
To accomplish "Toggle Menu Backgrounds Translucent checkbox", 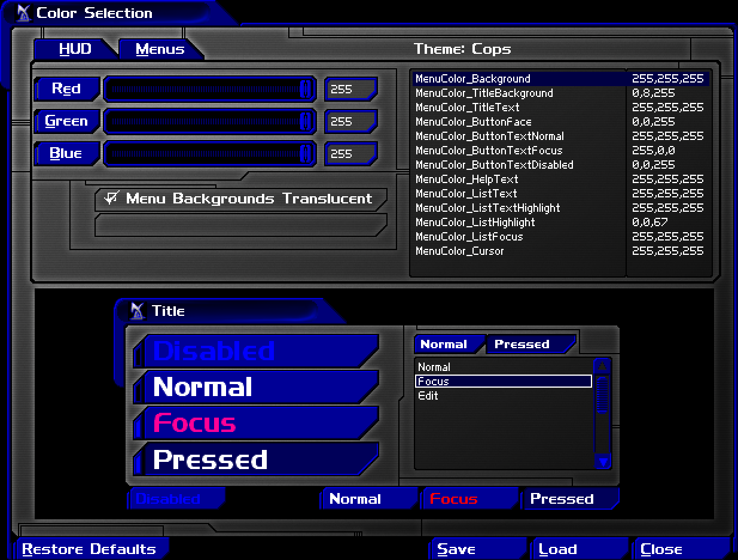I will tap(111, 197).
